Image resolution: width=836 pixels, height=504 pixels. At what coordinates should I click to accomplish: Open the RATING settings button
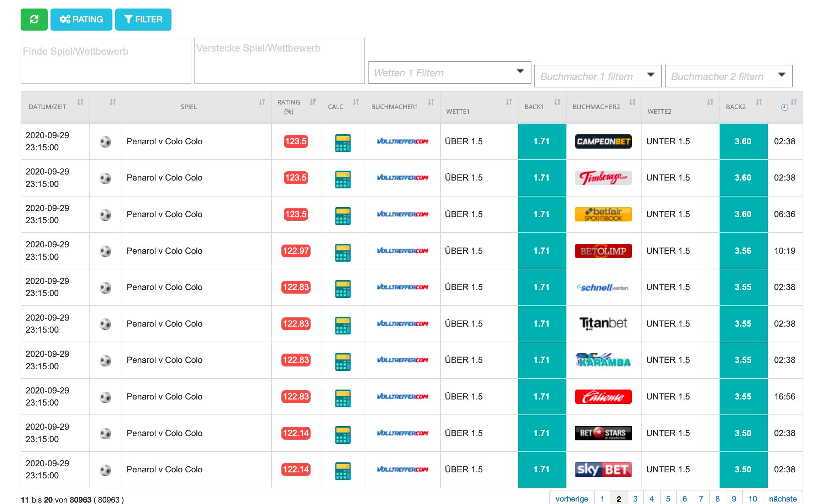81,20
